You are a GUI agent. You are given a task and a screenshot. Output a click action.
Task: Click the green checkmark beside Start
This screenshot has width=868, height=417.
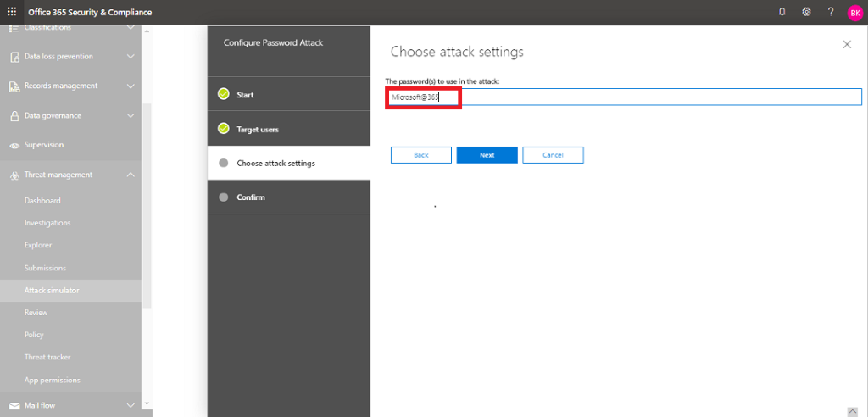click(224, 94)
